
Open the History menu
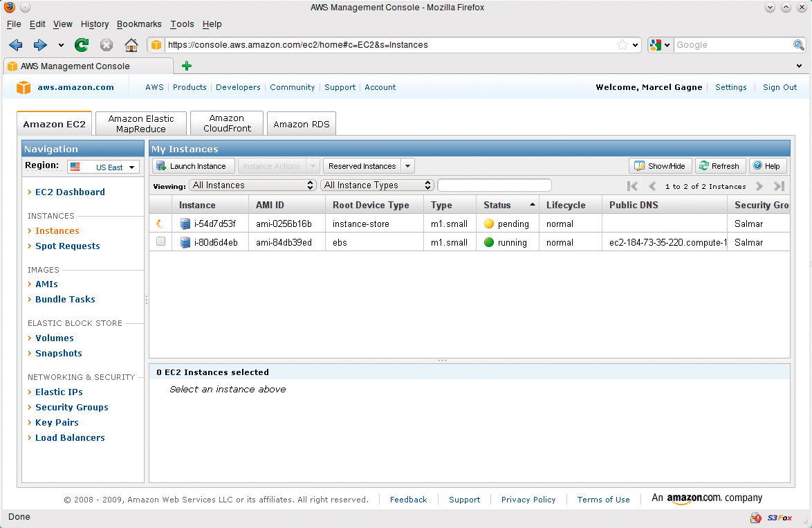tap(95, 24)
